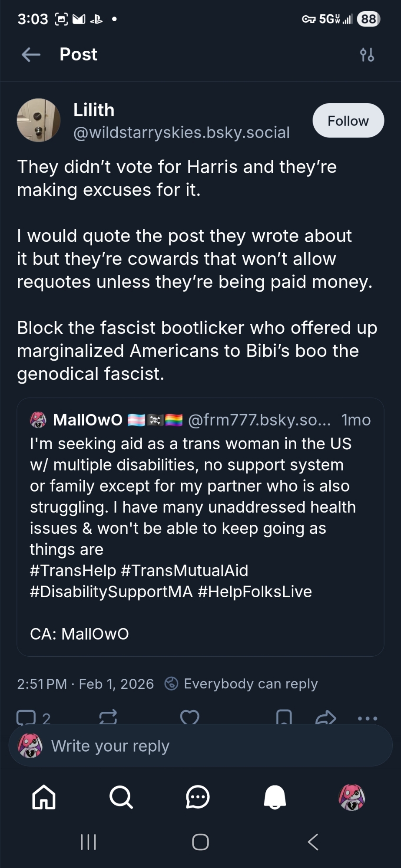Open Chat messages tab
Viewport: 401px width, 868px height.
point(198,797)
